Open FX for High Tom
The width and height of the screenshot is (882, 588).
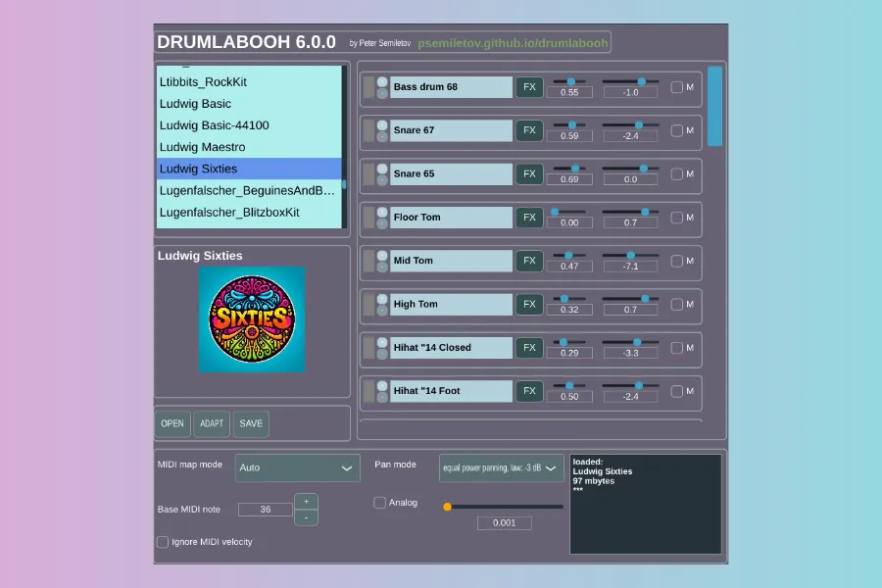pos(529,304)
